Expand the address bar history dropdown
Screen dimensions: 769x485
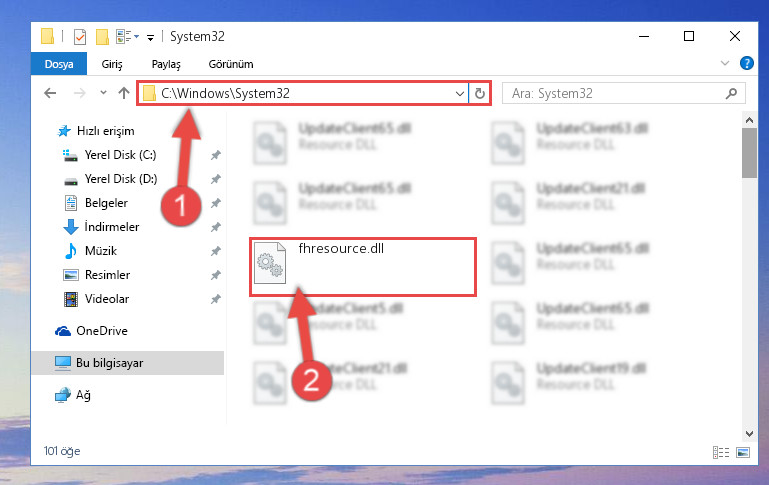460,93
